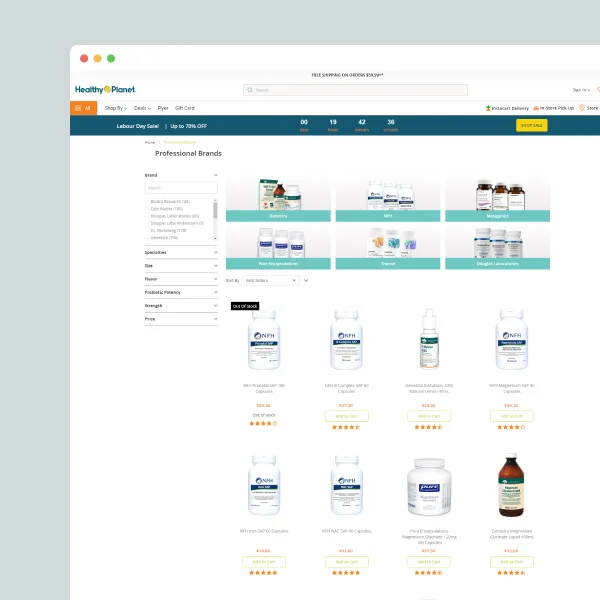This screenshot has width=600, height=600.
Task: Click the main search input field
Action: (355, 90)
